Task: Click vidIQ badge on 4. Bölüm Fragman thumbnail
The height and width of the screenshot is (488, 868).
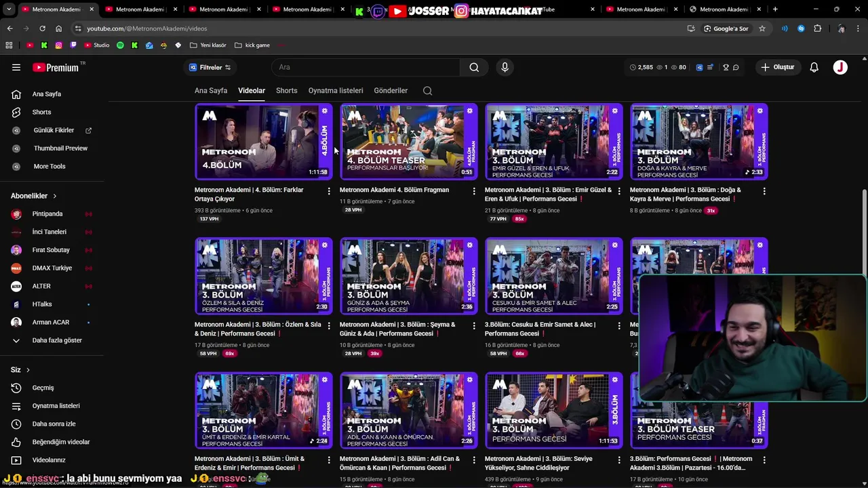Action: point(469,111)
